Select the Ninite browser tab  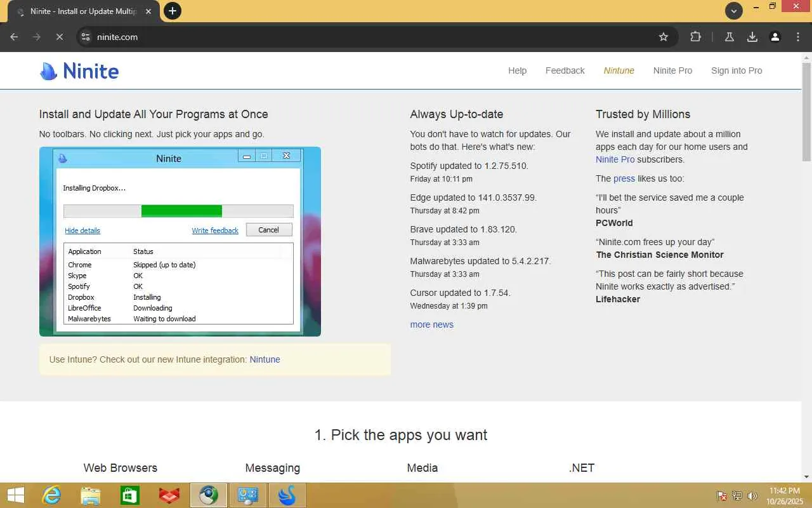click(x=82, y=11)
